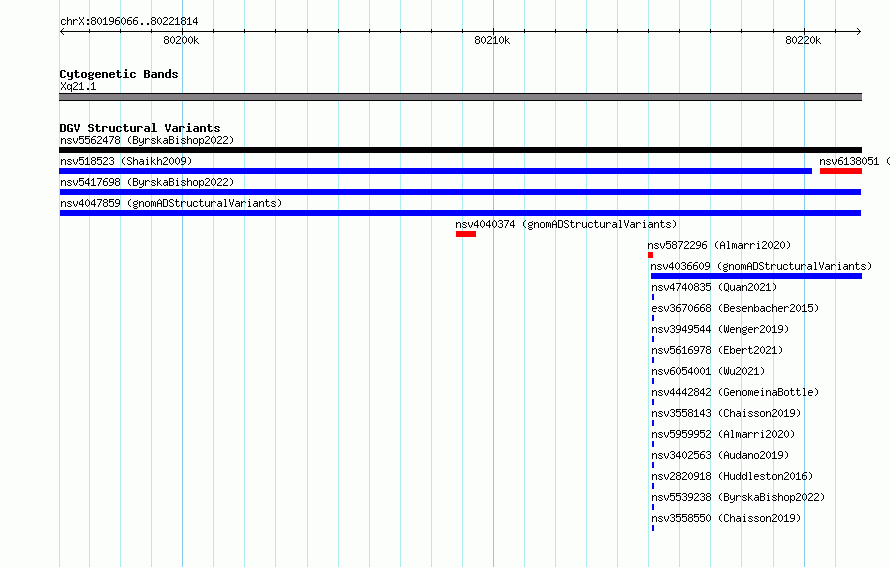Open the nsv4036609 (gnomADStructuralVariants) label
Image resolution: width=890 pixels, height=567 pixels.
761,266
